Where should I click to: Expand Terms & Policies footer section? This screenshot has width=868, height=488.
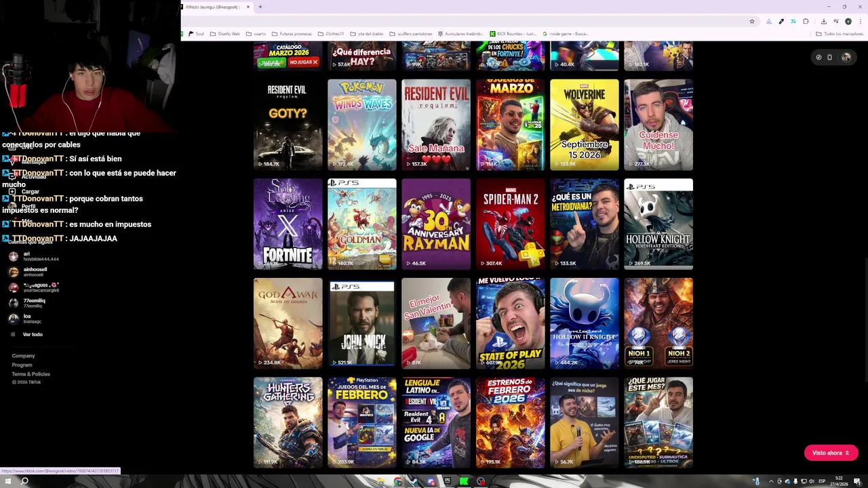(x=31, y=374)
